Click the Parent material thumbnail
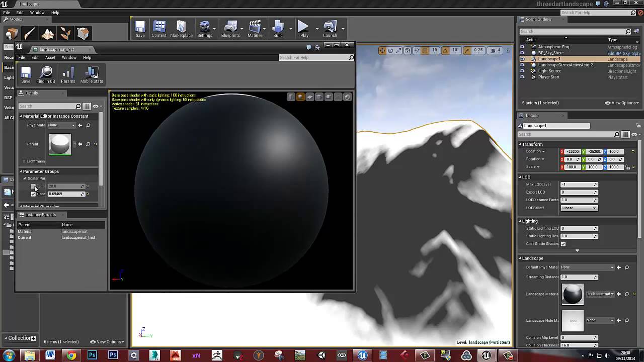The height and width of the screenshot is (362, 644). coord(60,144)
